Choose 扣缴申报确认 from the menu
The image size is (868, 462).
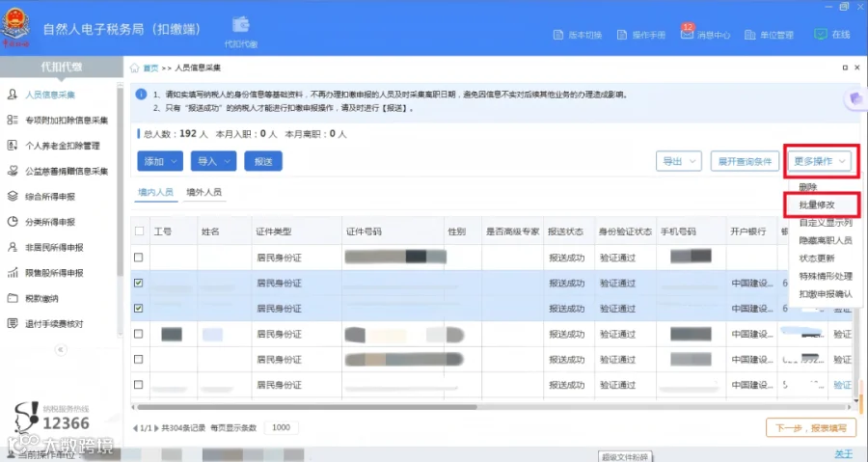[824, 294]
